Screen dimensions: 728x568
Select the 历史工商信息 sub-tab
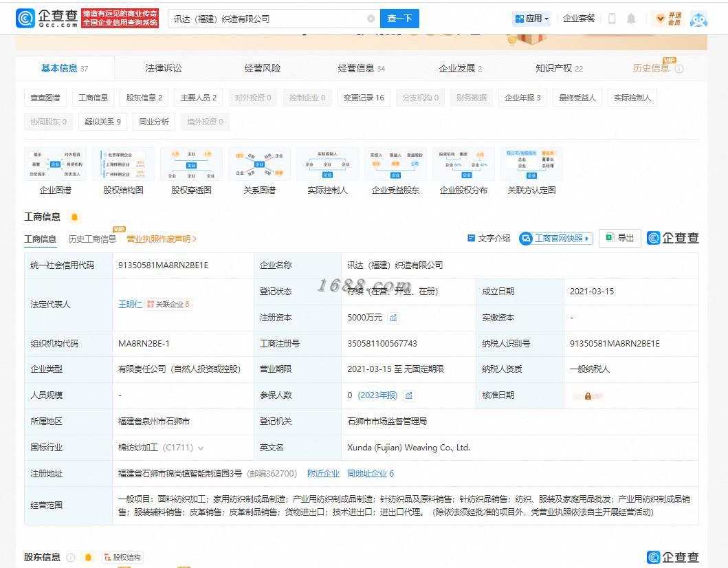point(92,239)
